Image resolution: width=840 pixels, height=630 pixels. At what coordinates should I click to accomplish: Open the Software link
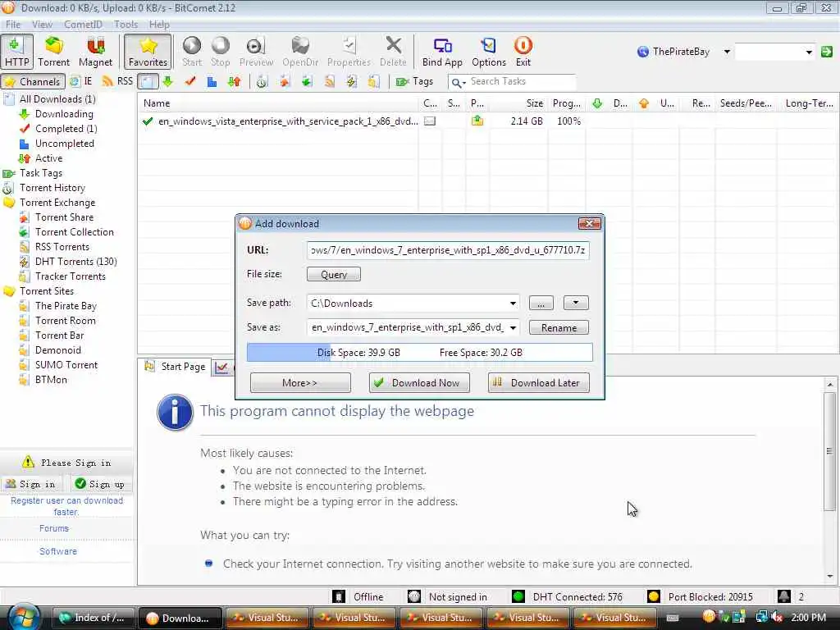58,551
